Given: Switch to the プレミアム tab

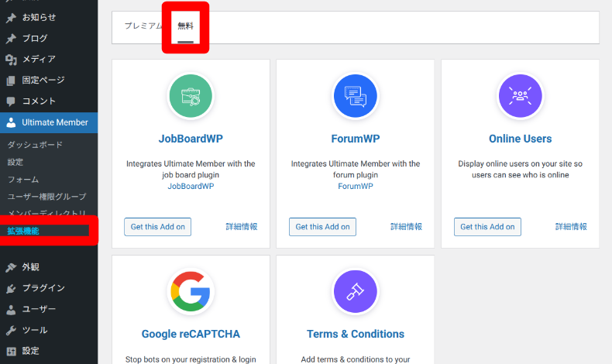Looking at the screenshot, I should point(143,26).
